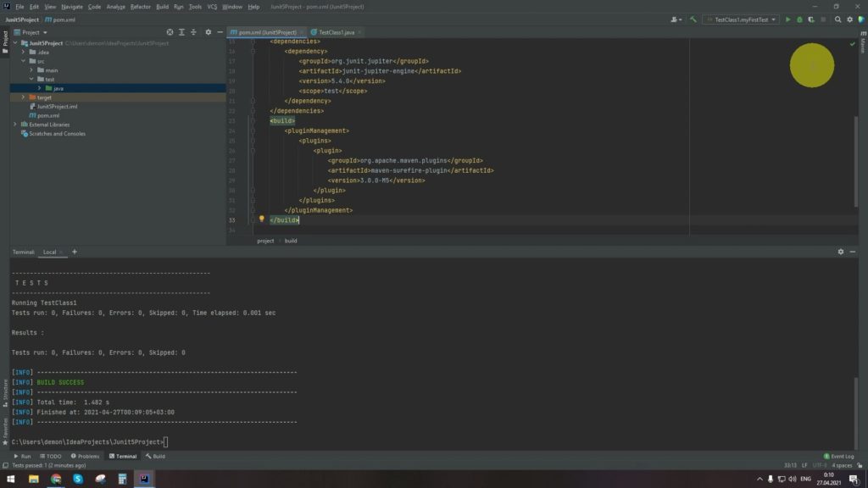868x488 pixels.
Task: Toggle the Favorites side tool window
Action: coord(5,431)
